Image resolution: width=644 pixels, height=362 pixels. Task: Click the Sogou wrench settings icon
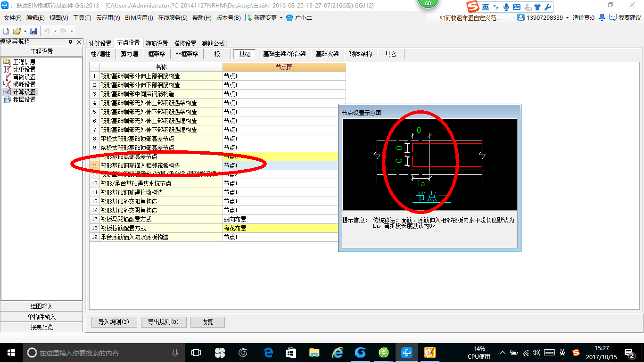point(548,7)
